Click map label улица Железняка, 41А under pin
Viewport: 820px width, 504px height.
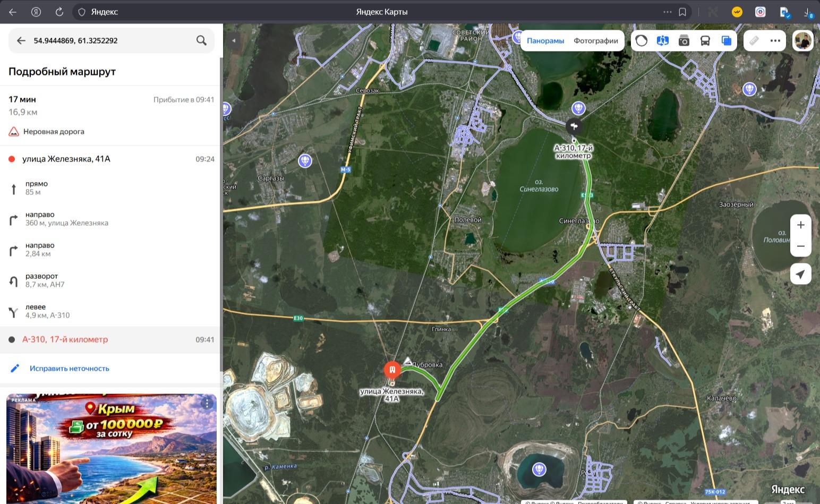coord(392,395)
